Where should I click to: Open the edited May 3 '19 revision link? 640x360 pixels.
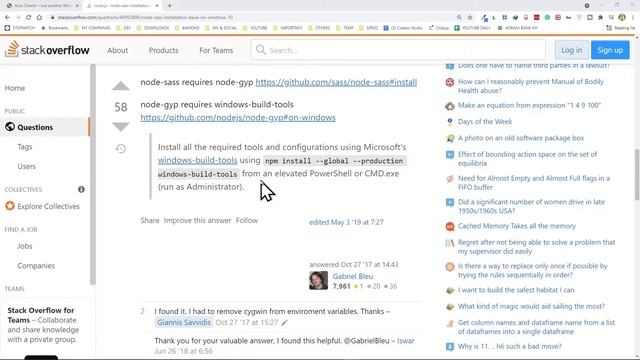tap(346, 222)
